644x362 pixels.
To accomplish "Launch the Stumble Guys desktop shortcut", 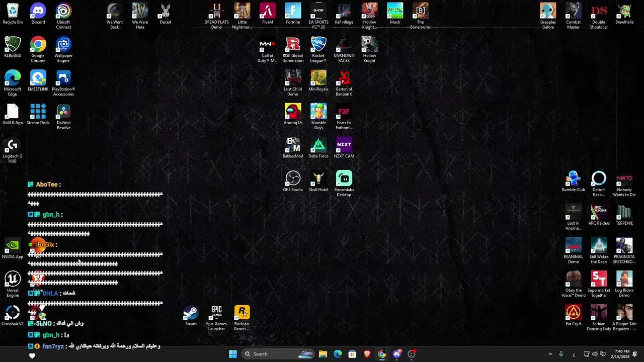I will point(318,117).
